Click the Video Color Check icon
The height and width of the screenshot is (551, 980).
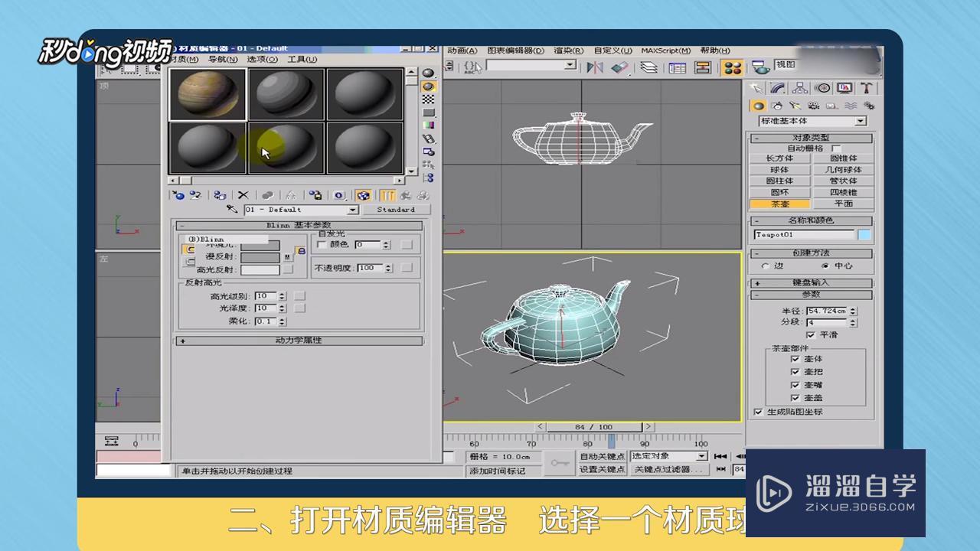[x=429, y=126]
